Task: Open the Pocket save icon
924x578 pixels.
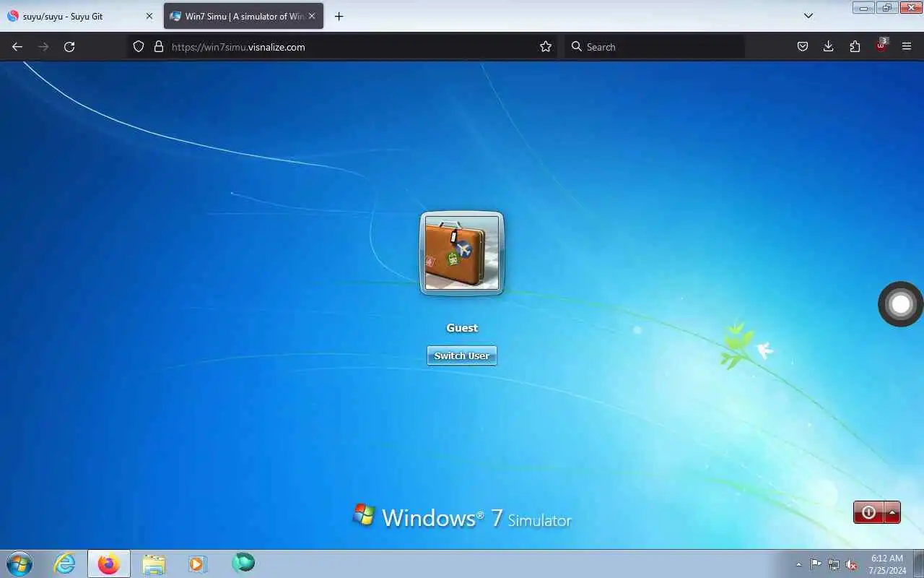Action: tap(802, 47)
